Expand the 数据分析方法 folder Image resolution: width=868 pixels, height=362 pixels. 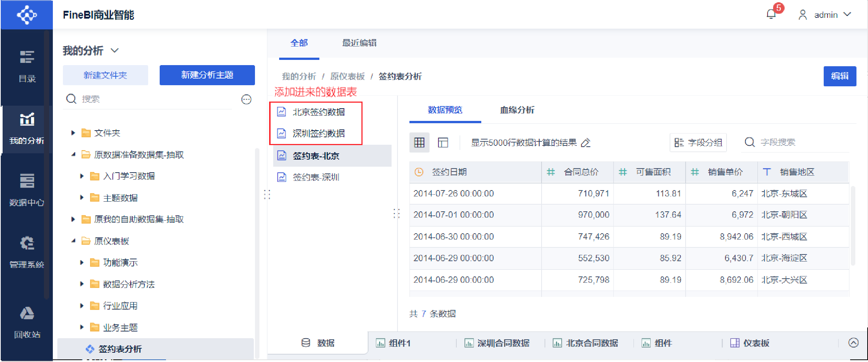[82, 284]
